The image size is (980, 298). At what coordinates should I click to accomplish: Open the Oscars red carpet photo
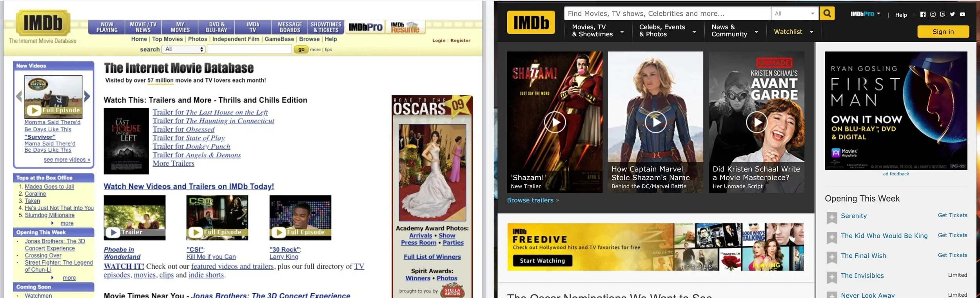[432, 173]
